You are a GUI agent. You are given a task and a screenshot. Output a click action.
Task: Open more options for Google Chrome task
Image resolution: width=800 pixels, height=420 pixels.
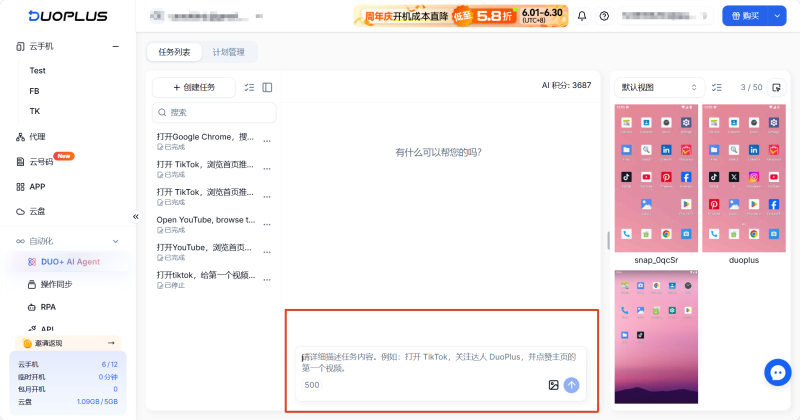[267, 141]
